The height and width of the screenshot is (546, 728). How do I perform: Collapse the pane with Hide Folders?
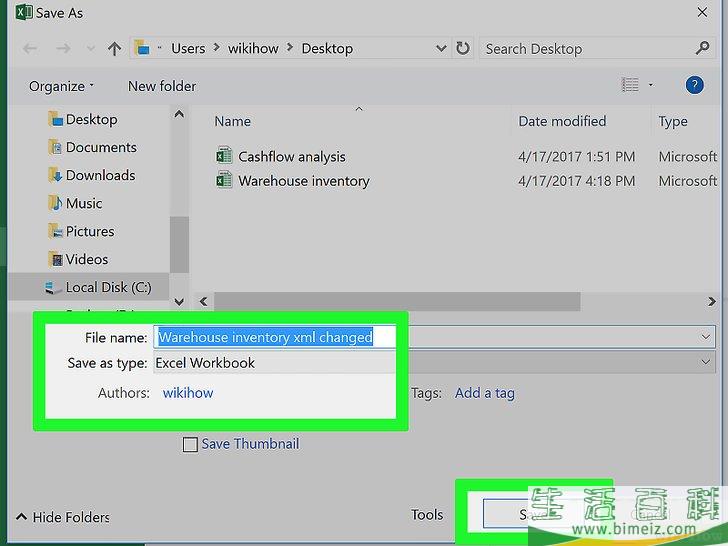pyautogui.click(x=63, y=517)
